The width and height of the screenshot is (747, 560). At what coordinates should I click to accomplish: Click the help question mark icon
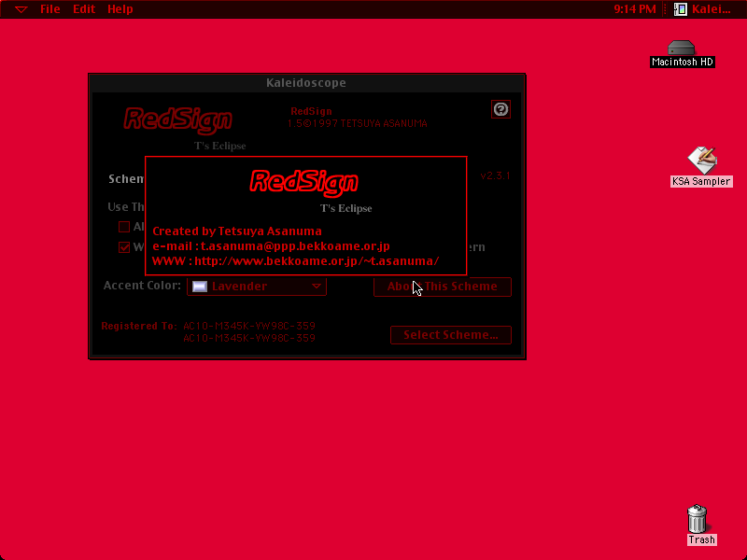(x=500, y=109)
